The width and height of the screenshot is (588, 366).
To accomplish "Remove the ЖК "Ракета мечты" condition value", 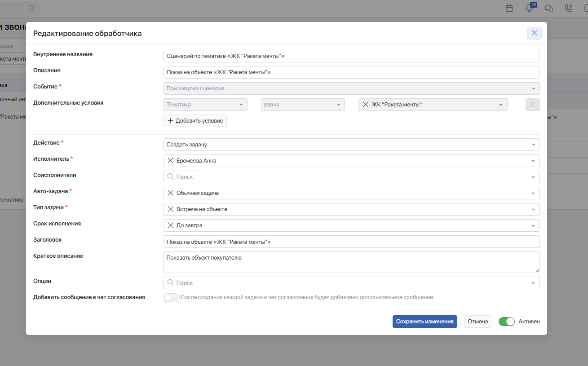I will [x=365, y=105].
